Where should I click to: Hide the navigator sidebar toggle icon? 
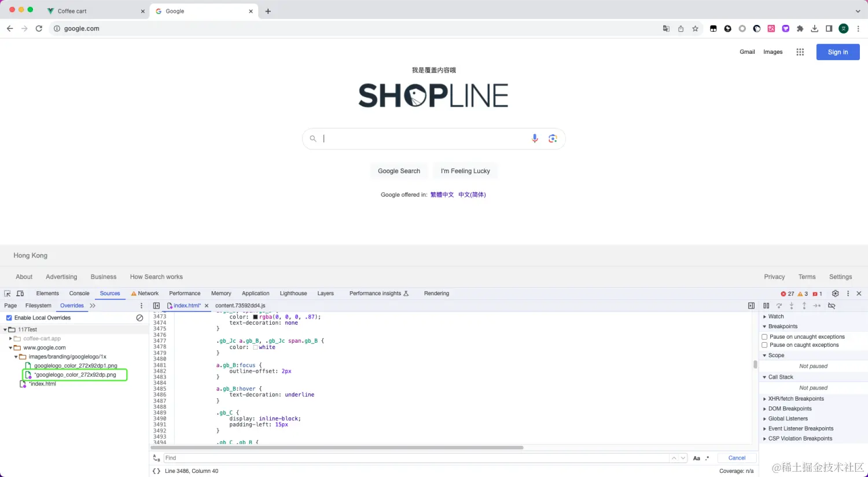tap(156, 306)
